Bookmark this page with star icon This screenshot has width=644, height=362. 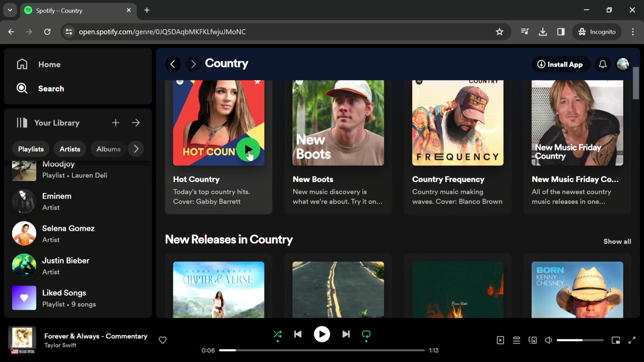click(x=499, y=32)
